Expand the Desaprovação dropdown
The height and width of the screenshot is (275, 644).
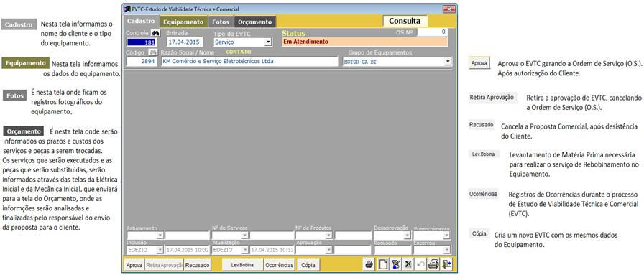407,236
